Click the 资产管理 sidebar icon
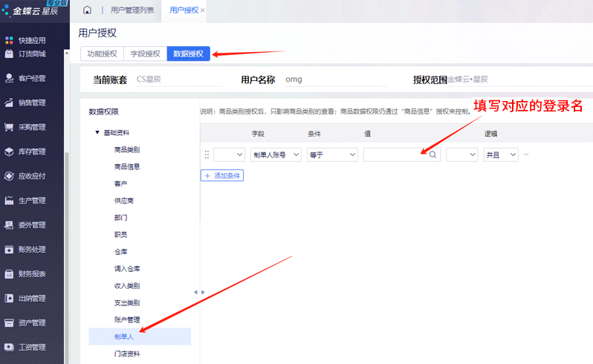 pyautogui.click(x=9, y=323)
